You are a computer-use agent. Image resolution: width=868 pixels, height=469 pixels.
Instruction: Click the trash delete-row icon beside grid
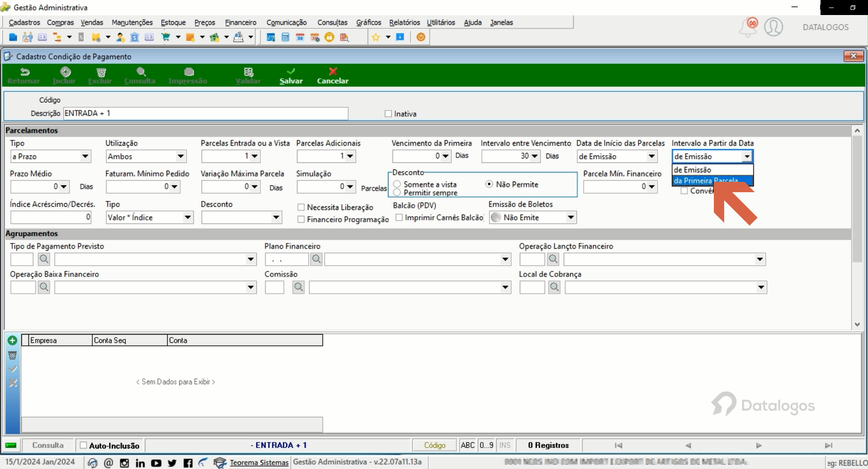click(13, 355)
